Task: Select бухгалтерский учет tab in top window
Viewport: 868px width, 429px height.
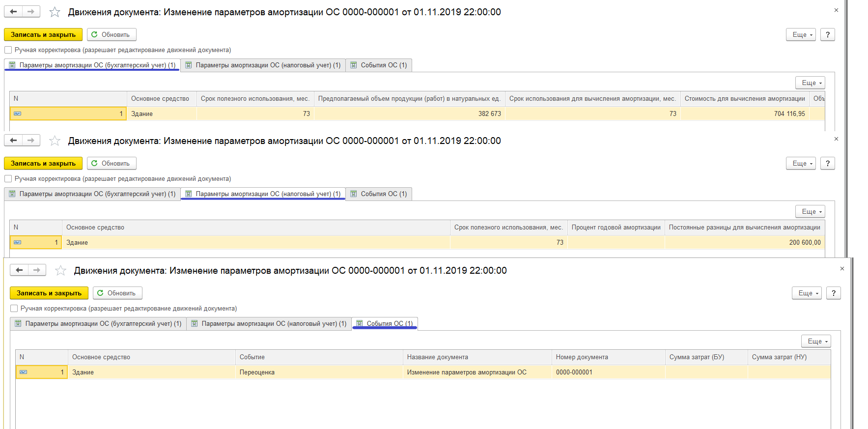Action: click(92, 65)
